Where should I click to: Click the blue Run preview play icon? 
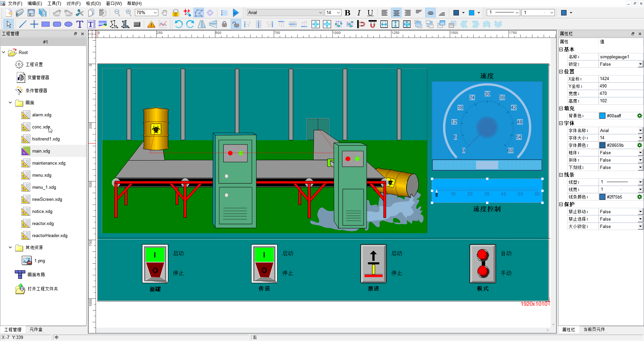coord(236,13)
